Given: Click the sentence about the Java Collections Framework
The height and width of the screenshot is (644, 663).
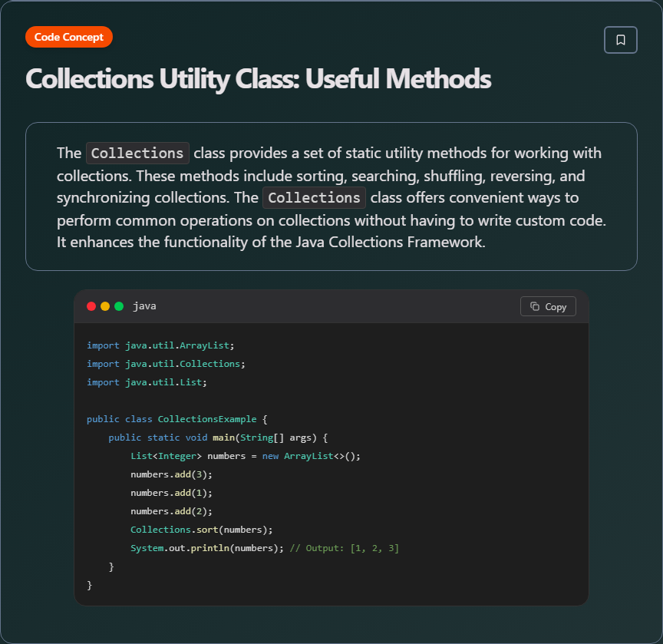Looking at the screenshot, I should (x=271, y=242).
